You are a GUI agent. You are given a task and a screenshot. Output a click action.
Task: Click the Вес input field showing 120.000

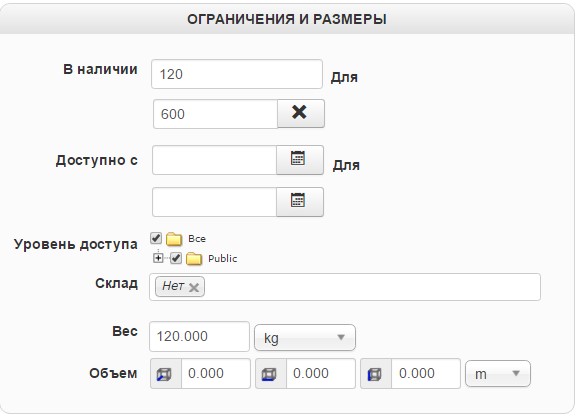point(199,336)
